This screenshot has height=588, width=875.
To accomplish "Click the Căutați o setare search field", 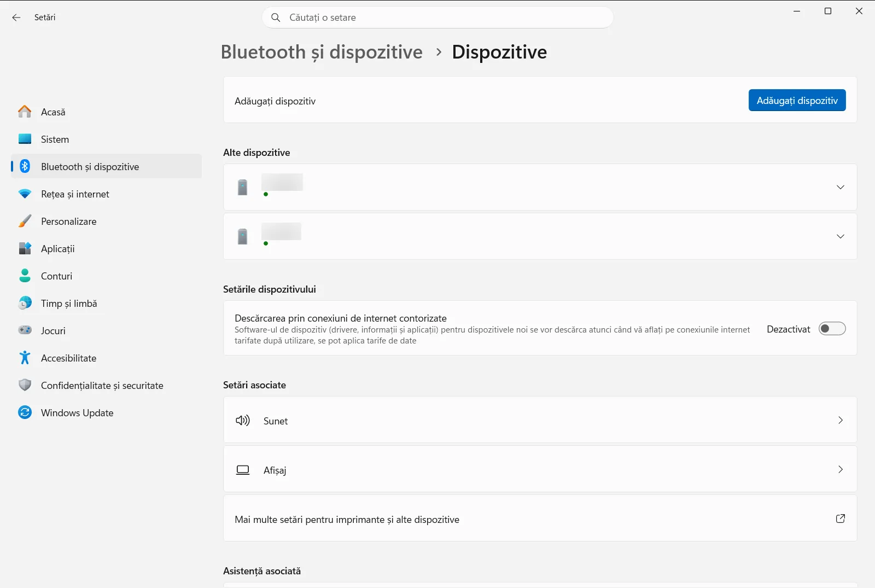I will (437, 18).
